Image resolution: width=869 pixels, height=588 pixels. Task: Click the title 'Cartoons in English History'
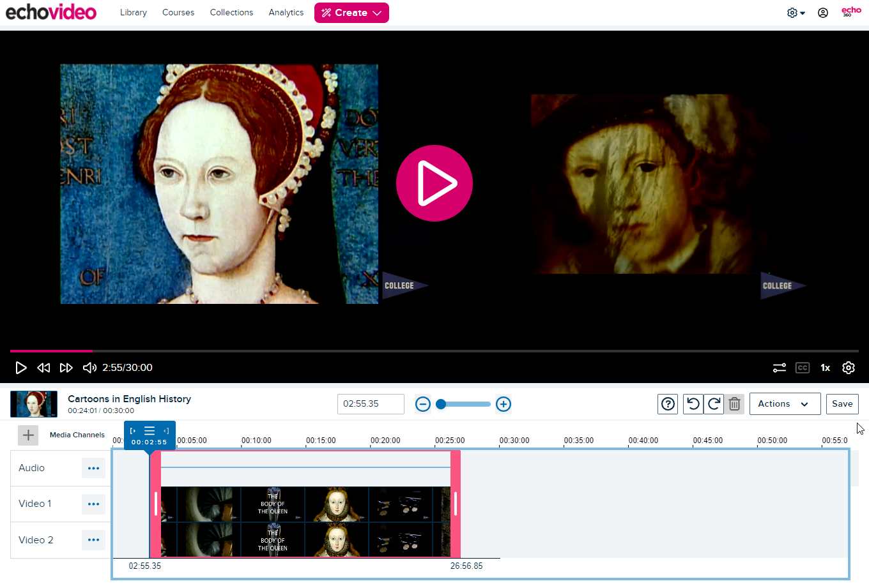click(129, 399)
